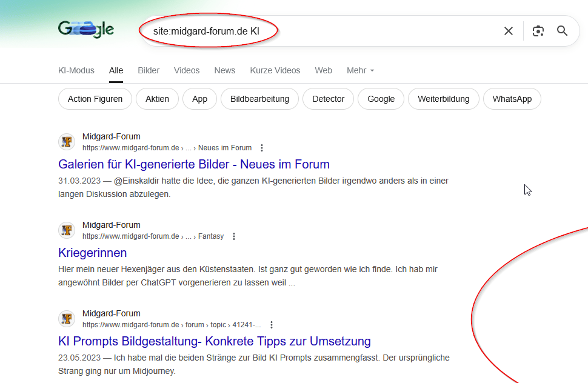This screenshot has height=383, width=588.
Task: Open the Kriegerinnen search result
Action: (x=93, y=253)
